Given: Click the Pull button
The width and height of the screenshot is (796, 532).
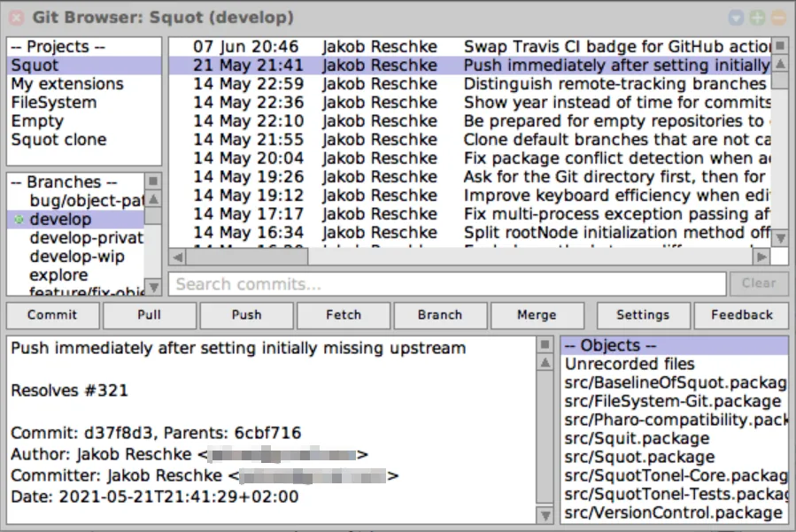Looking at the screenshot, I should [150, 315].
